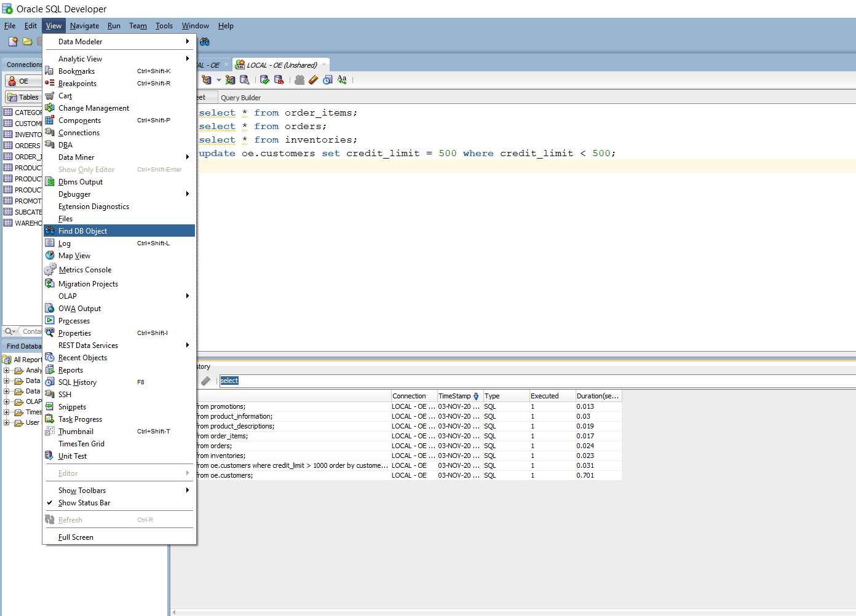Choose Components in the View menu
This screenshot has width=856, height=616.
tap(119, 120)
